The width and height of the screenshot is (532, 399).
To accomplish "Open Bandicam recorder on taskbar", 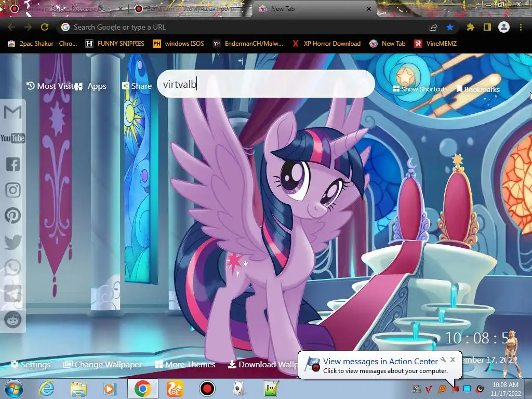I will click(x=207, y=389).
